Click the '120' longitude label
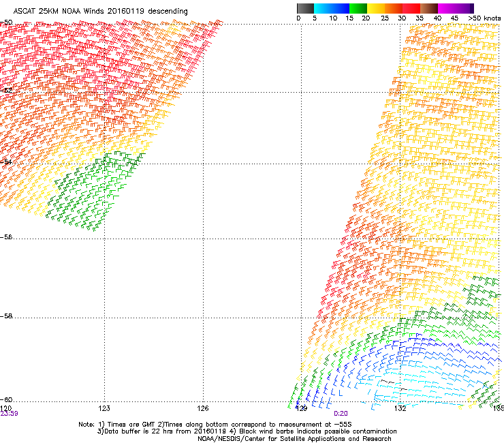Viewport: 504px width, 443px height. point(5,408)
